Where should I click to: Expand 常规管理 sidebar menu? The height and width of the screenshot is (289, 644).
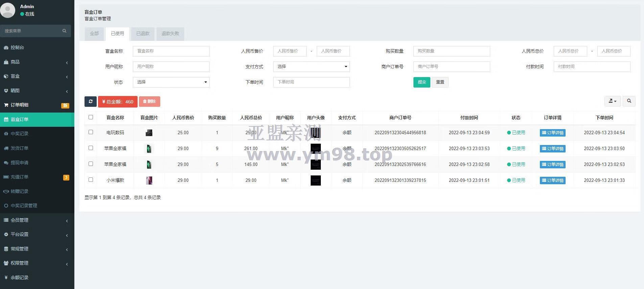coord(37,249)
